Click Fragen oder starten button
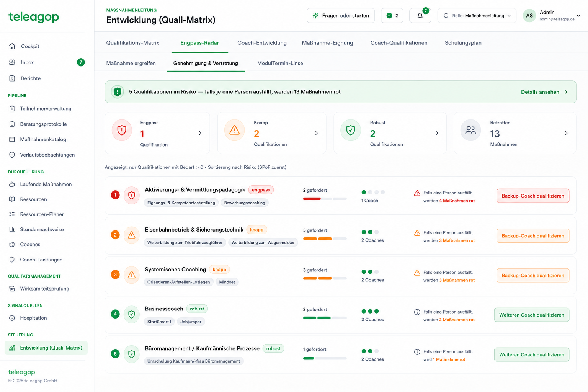This screenshot has height=392, width=588. (341, 16)
